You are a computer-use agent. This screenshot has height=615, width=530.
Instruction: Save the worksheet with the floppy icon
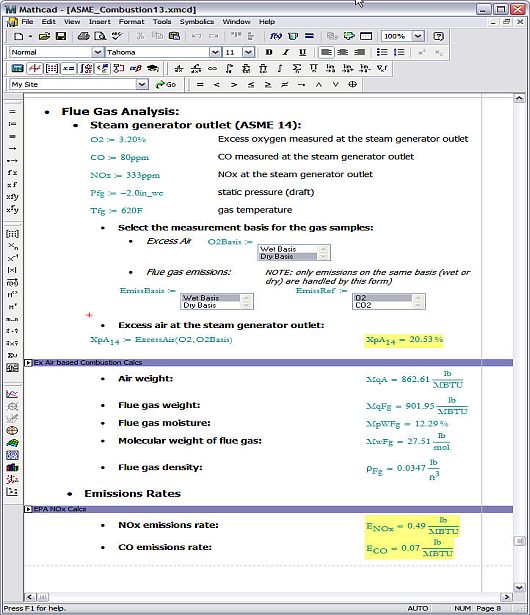(x=61, y=36)
